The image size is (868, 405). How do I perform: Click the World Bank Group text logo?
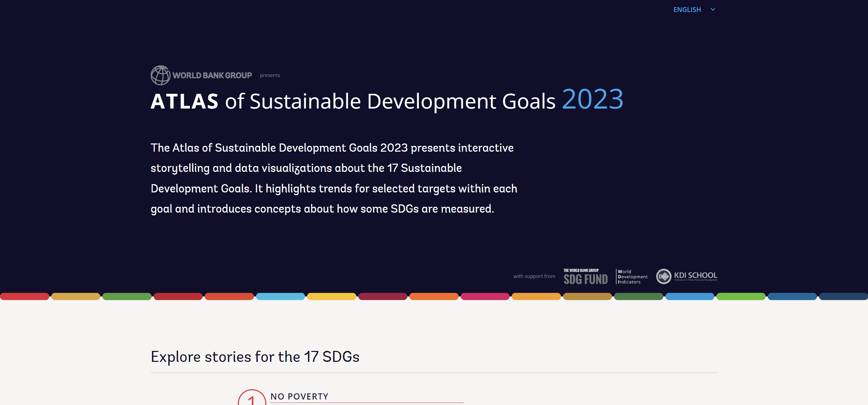212,75
